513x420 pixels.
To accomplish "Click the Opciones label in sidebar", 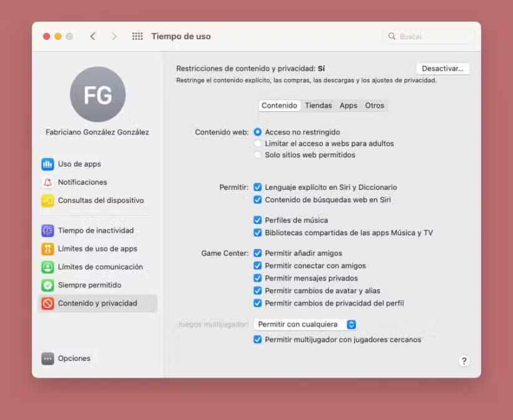I will (x=74, y=358).
